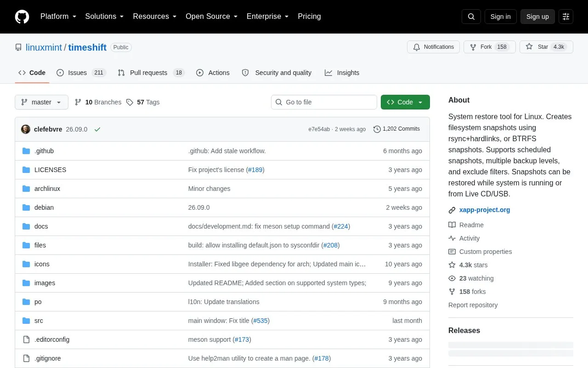Image resolution: width=588 pixels, height=368 pixels.
Task: Expand the Solutions menu
Action: click(x=105, y=17)
